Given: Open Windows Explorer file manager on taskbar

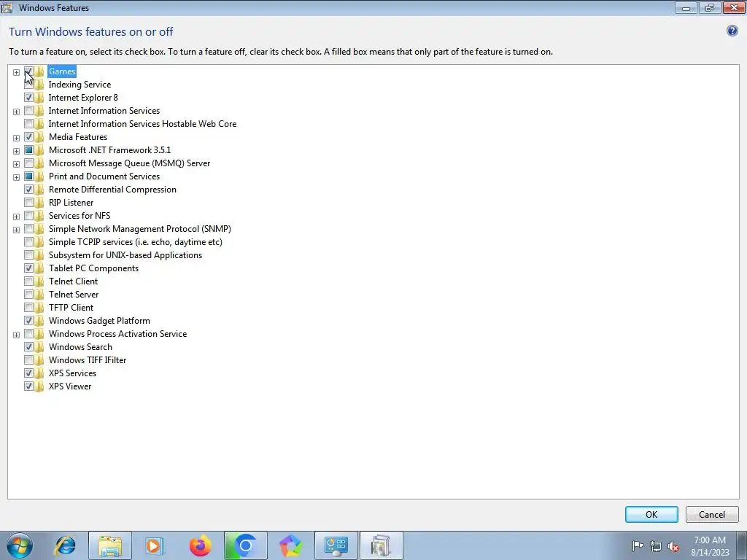Looking at the screenshot, I should point(110,545).
